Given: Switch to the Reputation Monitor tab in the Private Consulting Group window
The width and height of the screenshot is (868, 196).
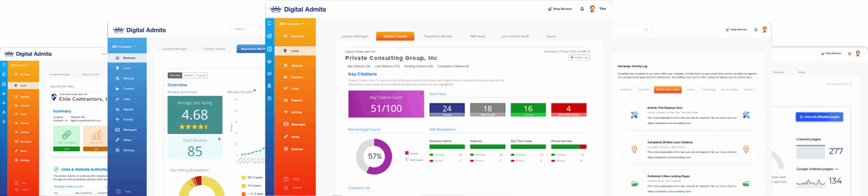Looking at the screenshot, I should (x=438, y=36).
